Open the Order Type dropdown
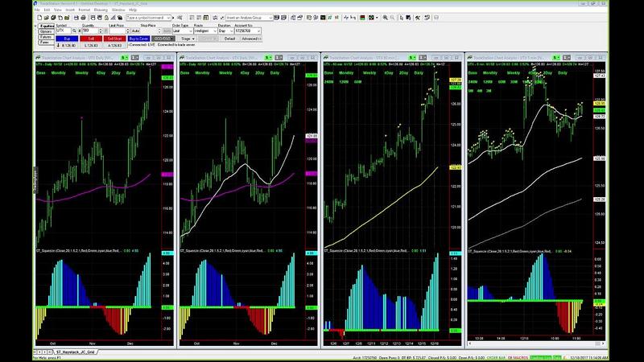Viewport: 644px width, 362px height. (x=183, y=31)
